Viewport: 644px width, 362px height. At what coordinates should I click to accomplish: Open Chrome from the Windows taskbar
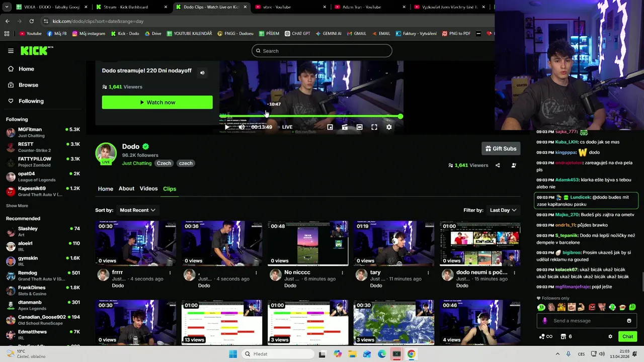(411, 354)
